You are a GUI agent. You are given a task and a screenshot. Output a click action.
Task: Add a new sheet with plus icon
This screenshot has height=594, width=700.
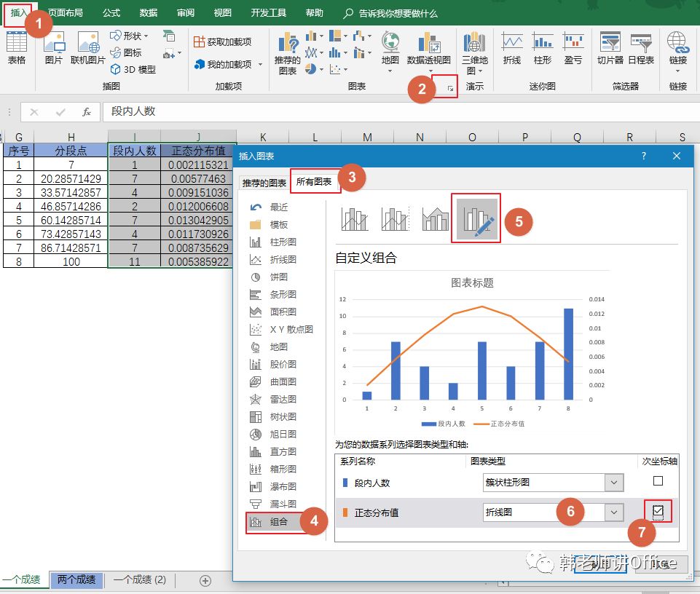(205, 581)
